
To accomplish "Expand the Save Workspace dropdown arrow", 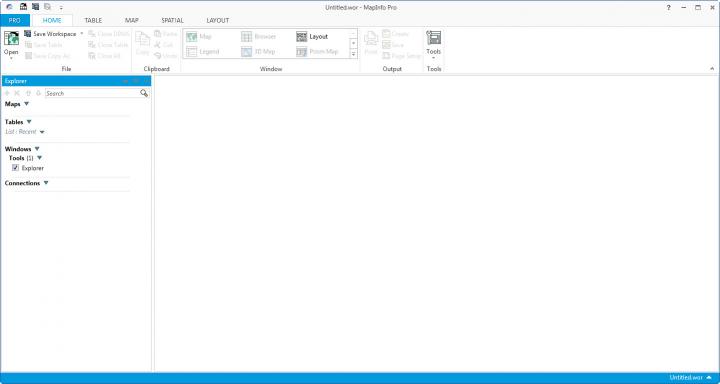I will (x=82, y=34).
